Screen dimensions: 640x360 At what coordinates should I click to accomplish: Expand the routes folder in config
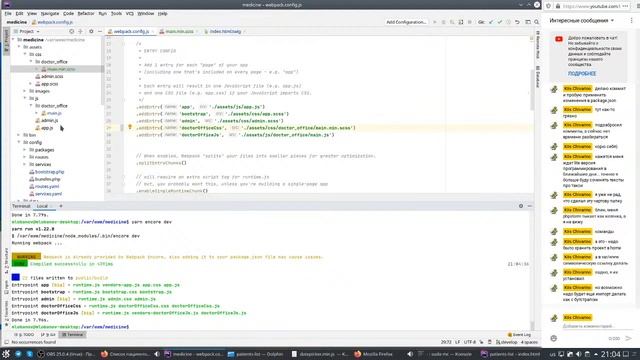[25, 157]
